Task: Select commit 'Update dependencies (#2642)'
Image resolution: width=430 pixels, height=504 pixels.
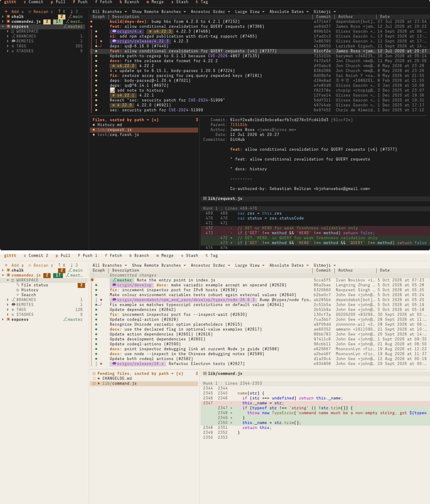Action: (259, 310)
